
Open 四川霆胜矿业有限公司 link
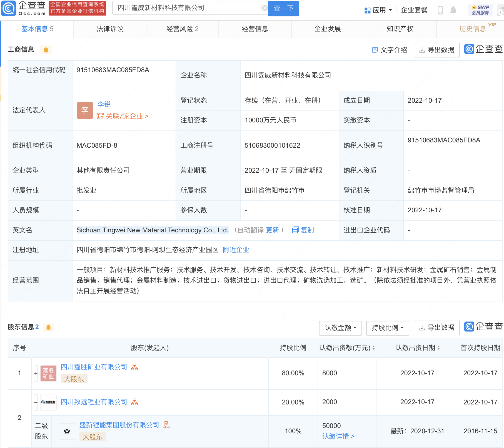[x=94, y=367]
